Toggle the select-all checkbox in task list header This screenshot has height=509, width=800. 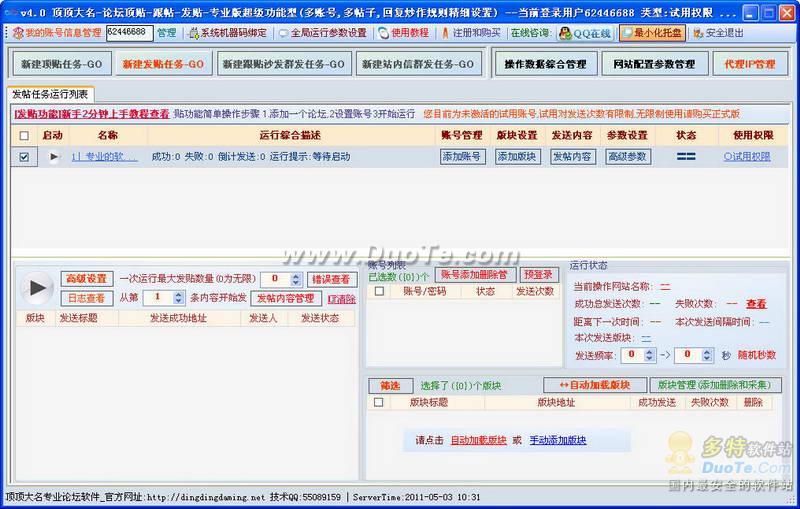pos(24,136)
